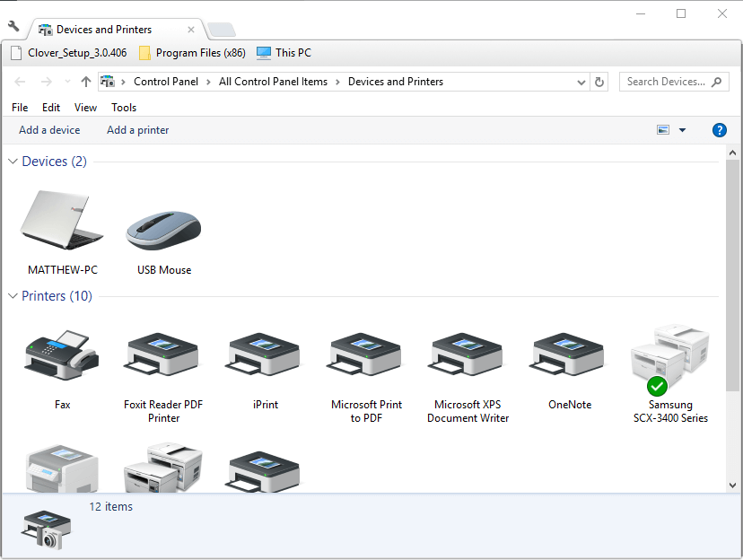Select the Fax printer icon
Image resolution: width=743 pixels, height=560 pixels.
(x=62, y=355)
